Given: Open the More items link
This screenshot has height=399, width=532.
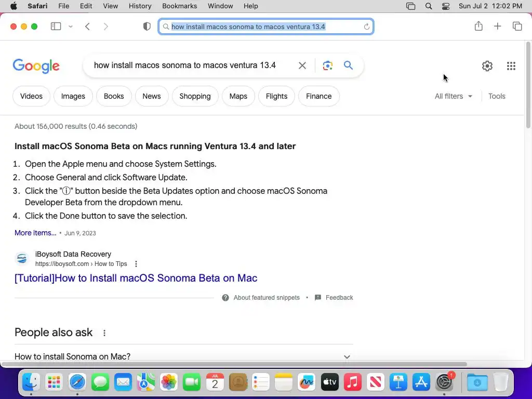Looking at the screenshot, I should pyautogui.click(x=35, y=233).
